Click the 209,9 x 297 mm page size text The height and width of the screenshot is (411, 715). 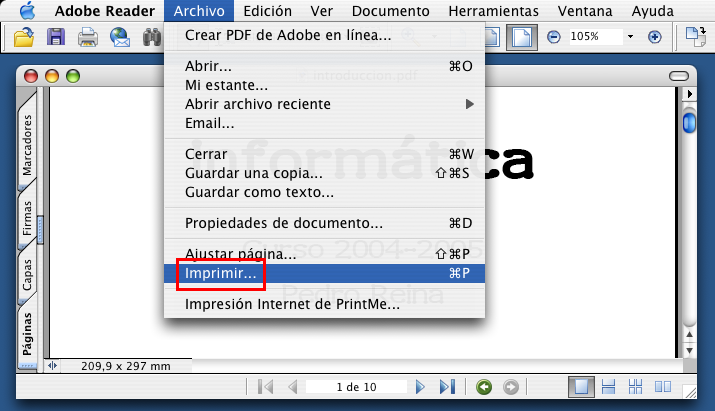pyautogui.click(x=126, y=366)
